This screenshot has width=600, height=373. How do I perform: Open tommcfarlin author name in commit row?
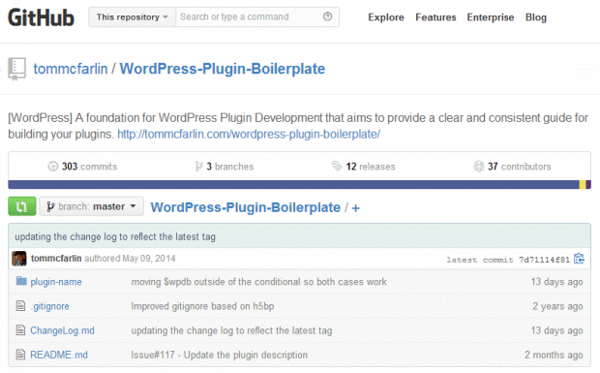click(56, 259)
